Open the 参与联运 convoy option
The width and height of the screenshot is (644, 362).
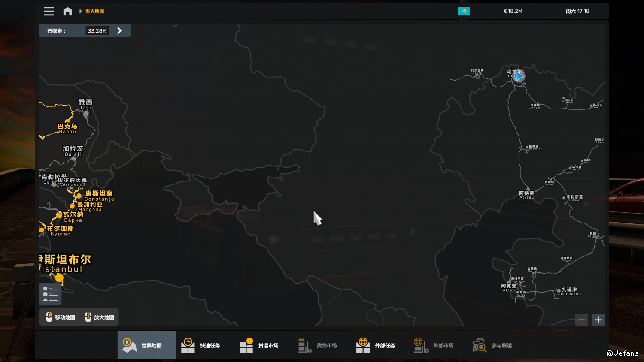click(x=493, y=345)
